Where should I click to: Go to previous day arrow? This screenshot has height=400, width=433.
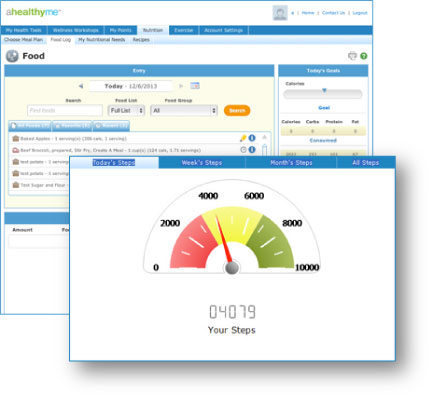point(81,86)
